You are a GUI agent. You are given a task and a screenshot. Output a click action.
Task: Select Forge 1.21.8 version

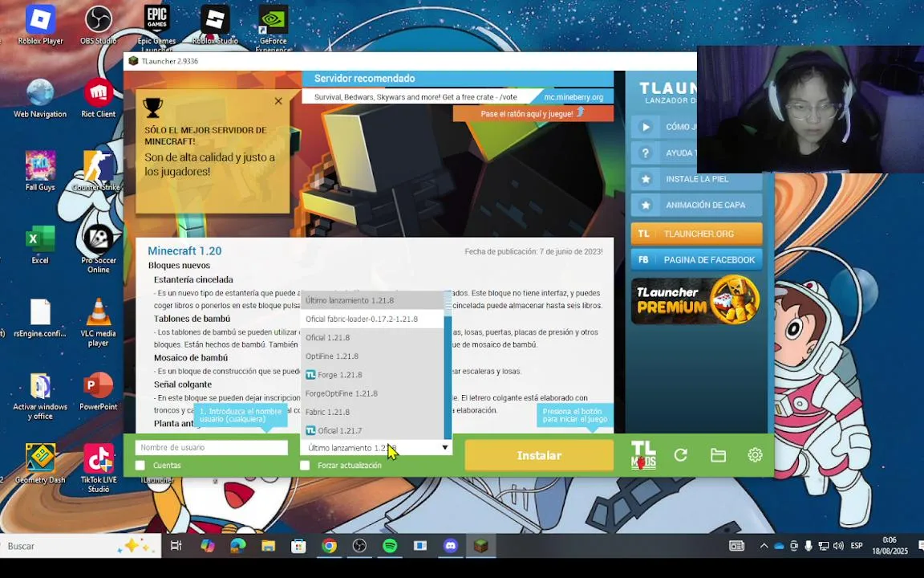(372, 375)
